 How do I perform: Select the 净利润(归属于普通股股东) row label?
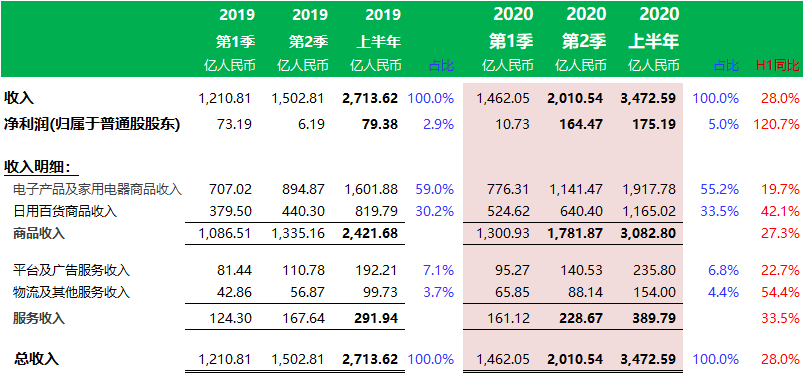tap(92, 124)
